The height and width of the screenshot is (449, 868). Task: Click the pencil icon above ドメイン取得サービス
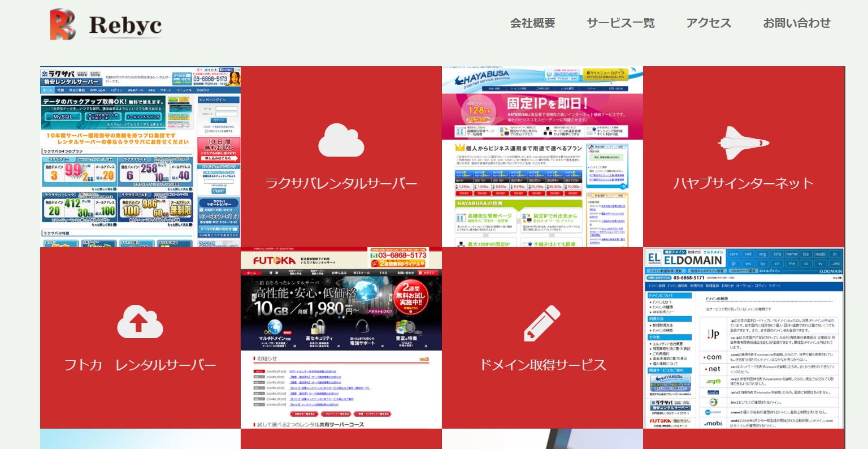(542, 323)
